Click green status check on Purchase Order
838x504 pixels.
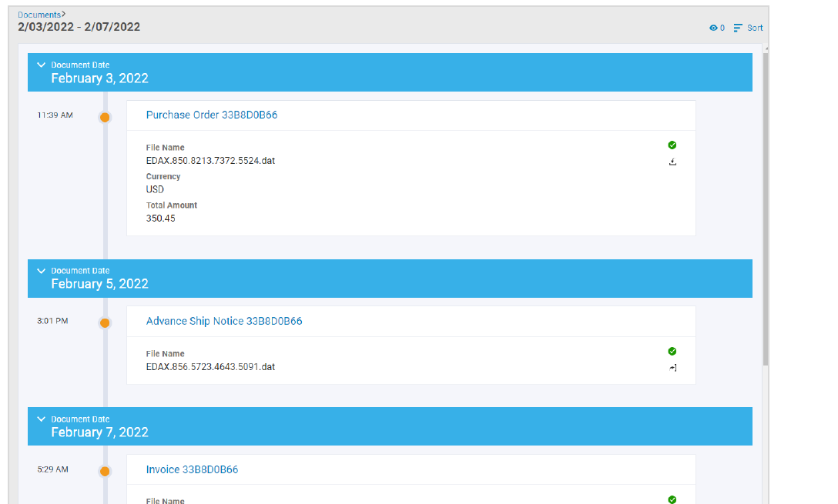(672, 145)
